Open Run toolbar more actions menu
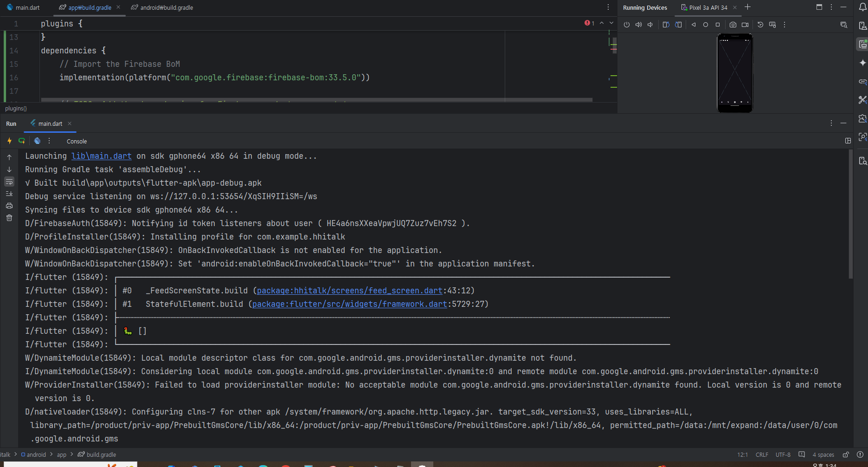868x467 pixels. [x=49, y=141]
